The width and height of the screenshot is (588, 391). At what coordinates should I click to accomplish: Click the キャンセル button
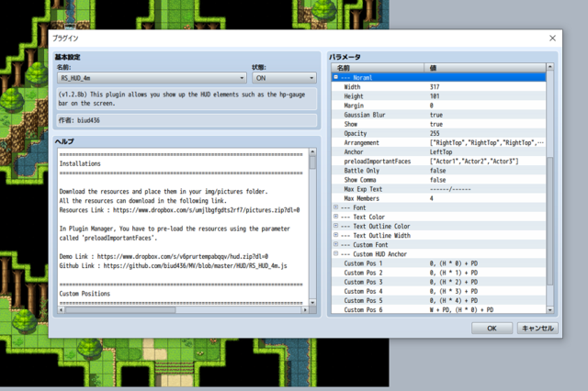point(537,328)
